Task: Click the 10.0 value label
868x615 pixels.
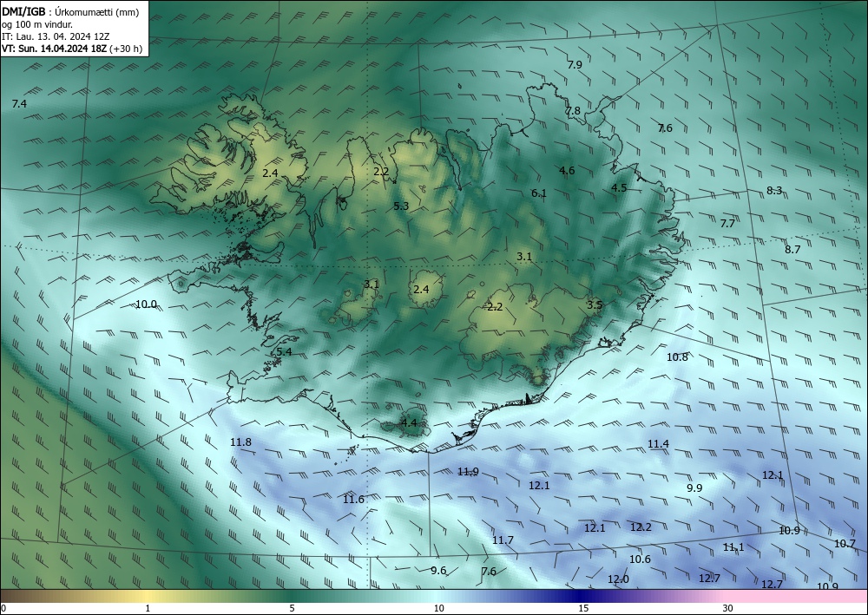Action: click(146, 304)
